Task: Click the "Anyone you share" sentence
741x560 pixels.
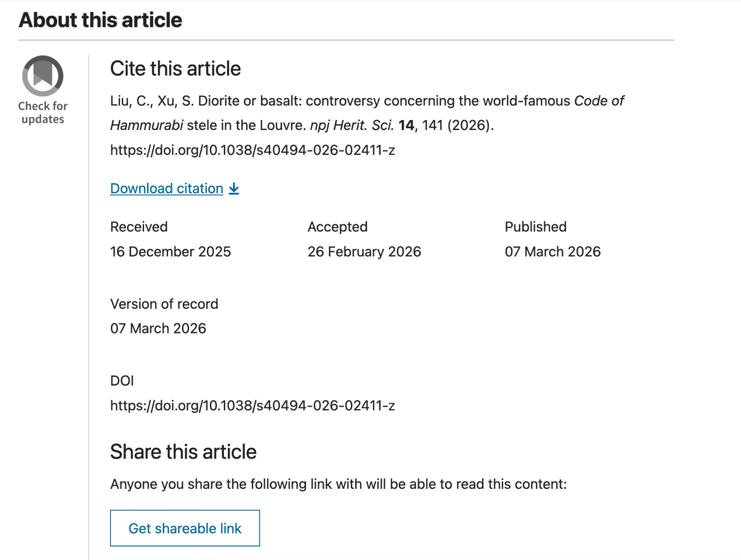Action: 338,484
